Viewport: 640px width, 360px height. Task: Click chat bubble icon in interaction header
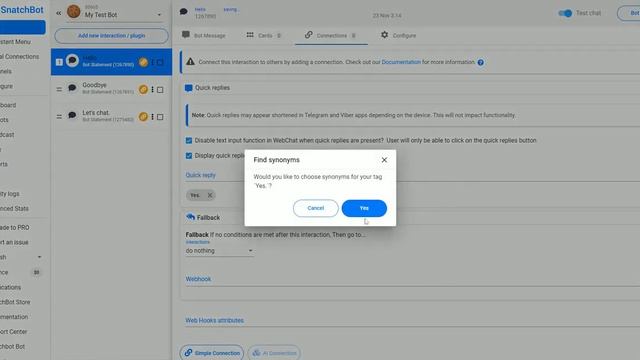tap(184, 11)
